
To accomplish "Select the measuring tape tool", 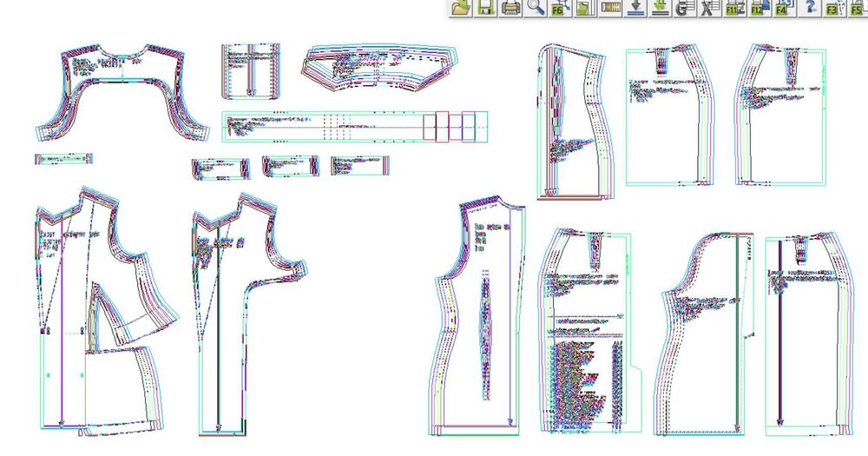I will click(611, 8).
